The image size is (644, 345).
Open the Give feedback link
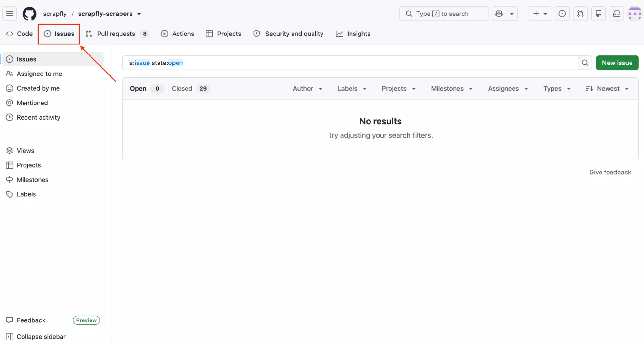pyautogui.click(x=610, y=172)
